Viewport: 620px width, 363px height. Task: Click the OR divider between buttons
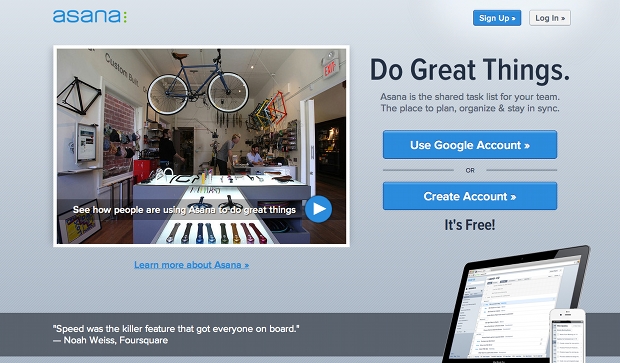point(470,170)
